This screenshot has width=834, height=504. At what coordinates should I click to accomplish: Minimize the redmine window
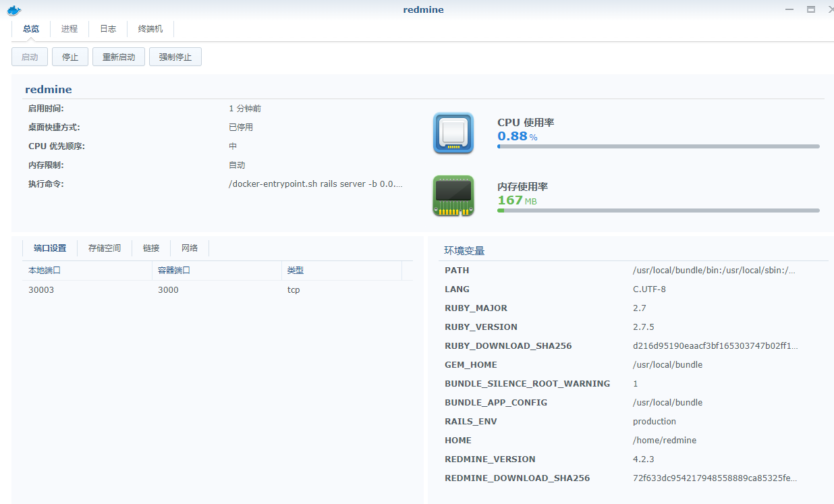(790, 9)
